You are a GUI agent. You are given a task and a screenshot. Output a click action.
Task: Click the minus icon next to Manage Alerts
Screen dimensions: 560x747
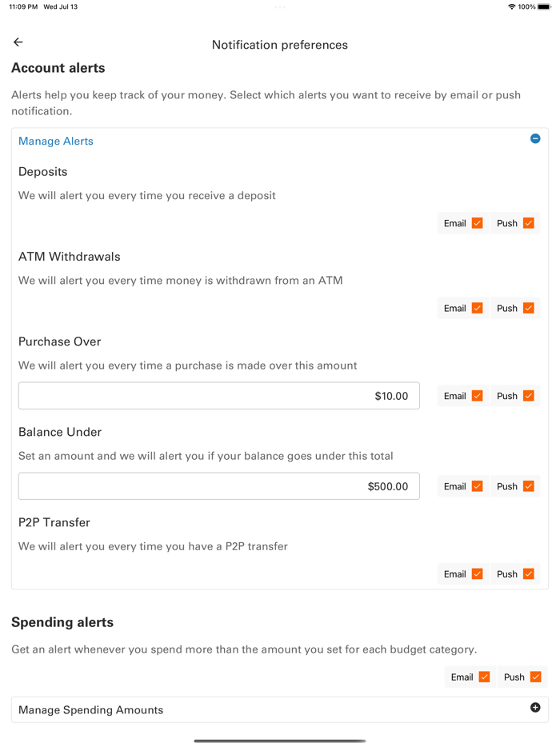(x=534, y=138)
